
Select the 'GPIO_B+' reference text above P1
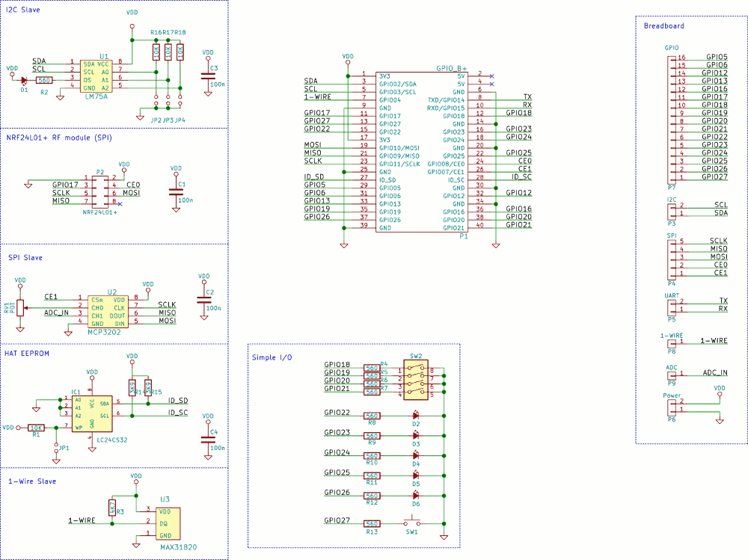(x=451, y=68)
